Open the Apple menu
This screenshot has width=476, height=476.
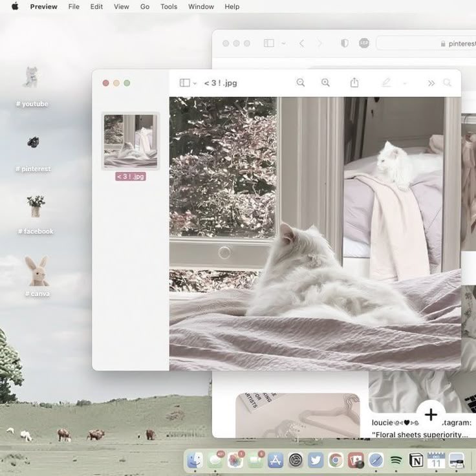pyautogui.click(x=15, y=6)
